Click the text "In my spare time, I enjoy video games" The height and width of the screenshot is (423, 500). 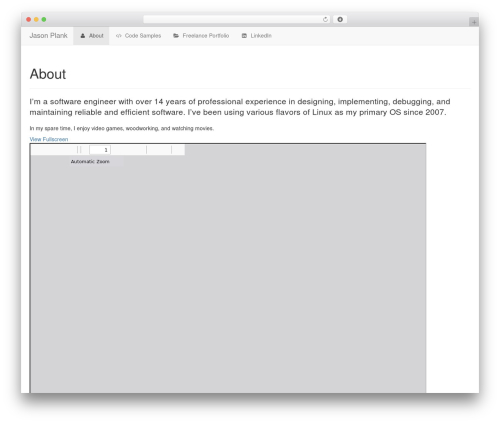coord(77,128)
